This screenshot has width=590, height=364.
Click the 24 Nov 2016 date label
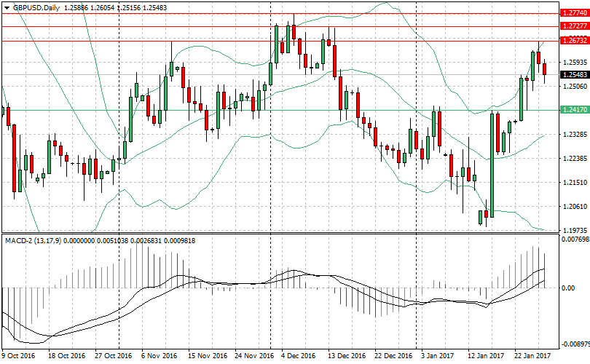point(255,356)
